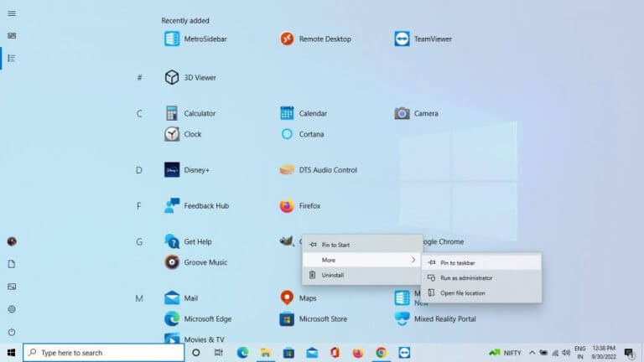The image size is (644, 362).
Task: Open the Mail app in the list
Action: [x=181, y=298]
